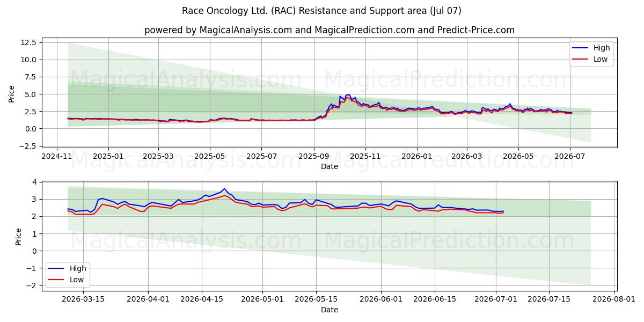Click the '2026-04-01' label on bottom chart
This screenshot has width=644, height=322.
point(148,300)
